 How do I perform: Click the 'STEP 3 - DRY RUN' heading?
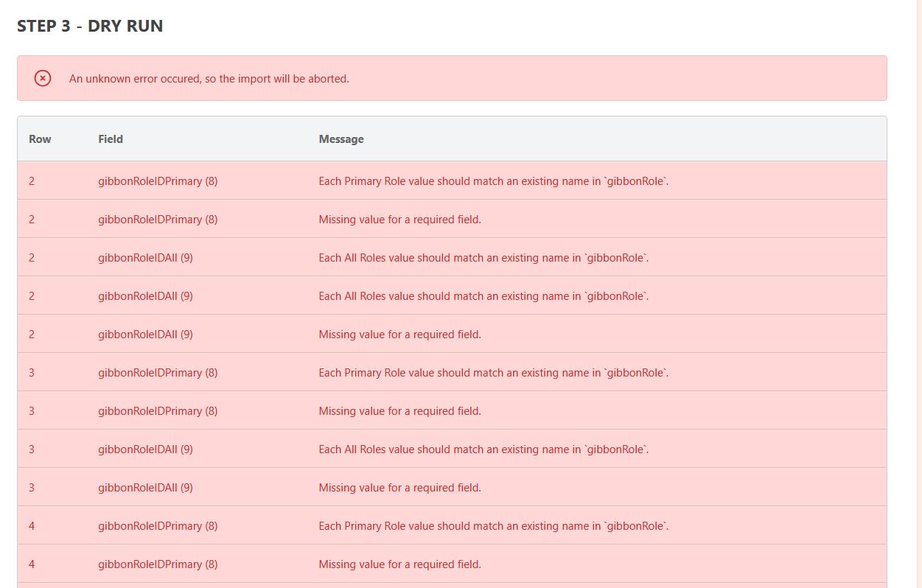(90, 26)
